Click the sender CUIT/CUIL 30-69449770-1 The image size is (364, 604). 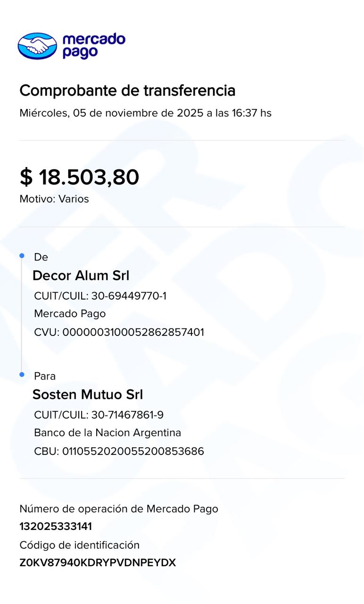[100, 296]
